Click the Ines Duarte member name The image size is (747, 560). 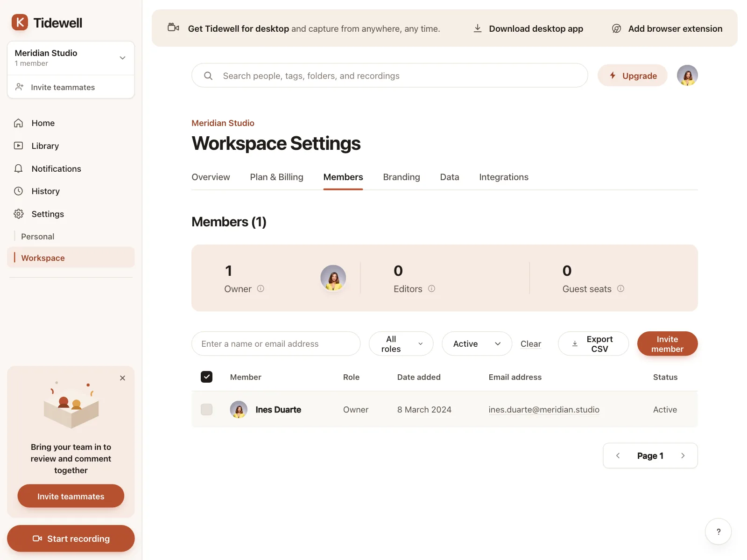pos(278,409)
